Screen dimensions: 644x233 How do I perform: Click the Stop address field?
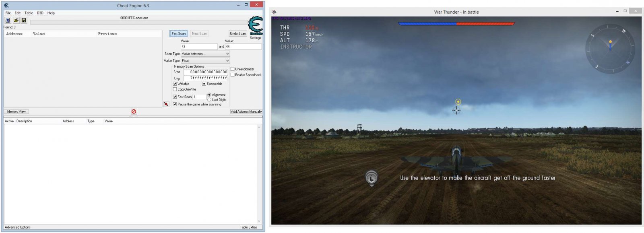point(206,78)
